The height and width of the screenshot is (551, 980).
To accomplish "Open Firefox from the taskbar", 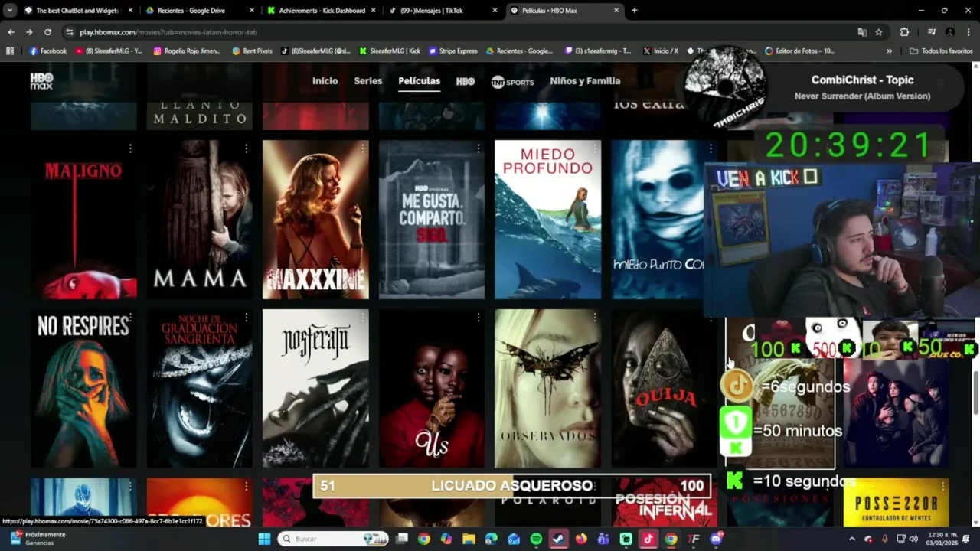I will pyautogui.click(x=581, y=539).
